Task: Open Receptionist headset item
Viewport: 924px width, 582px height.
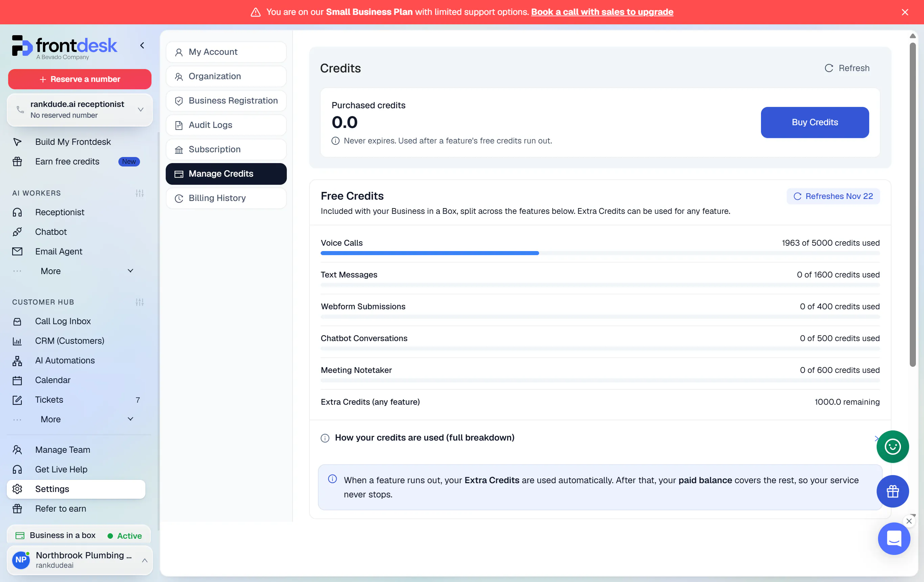Action: pyautogui.click(x=76, y=212)
